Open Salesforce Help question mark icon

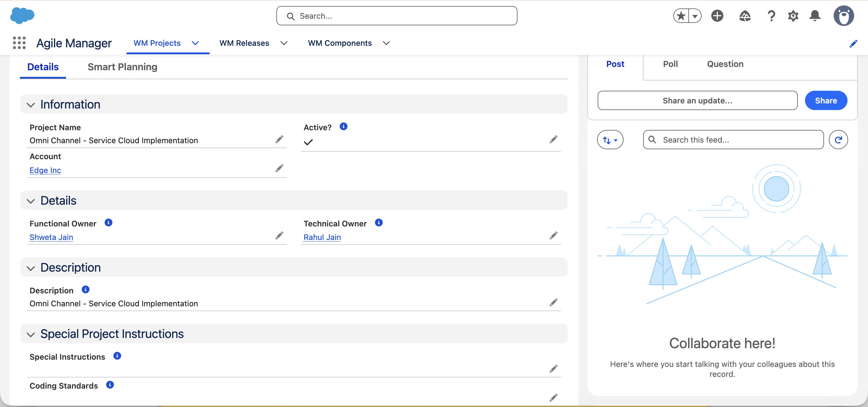click(771, 16)
